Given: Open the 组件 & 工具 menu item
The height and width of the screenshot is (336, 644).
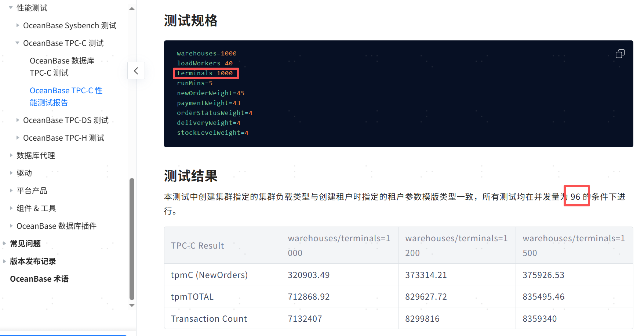Looking at the screenshot, I should (x=36, y=208).
